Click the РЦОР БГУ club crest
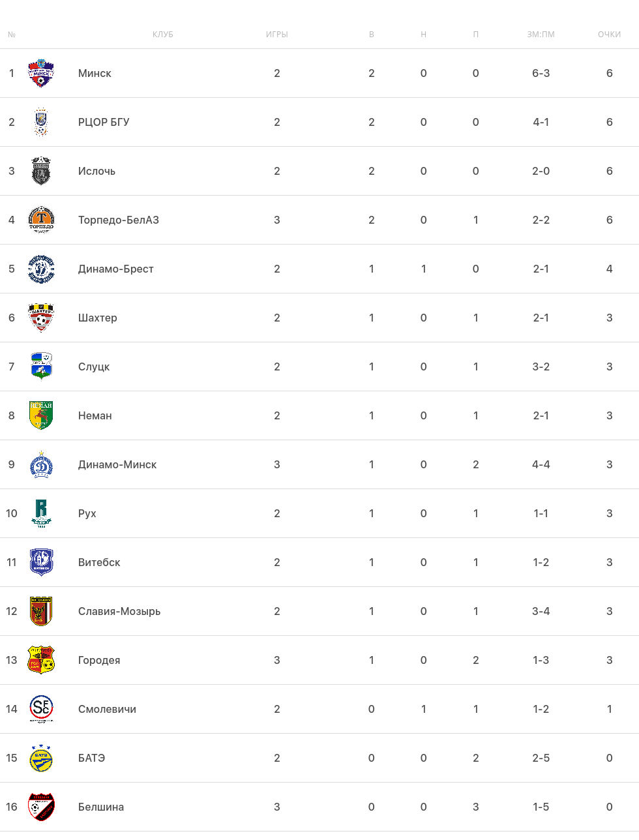Image resolution: width=639 pixels, height=840 pixels. 41,122
